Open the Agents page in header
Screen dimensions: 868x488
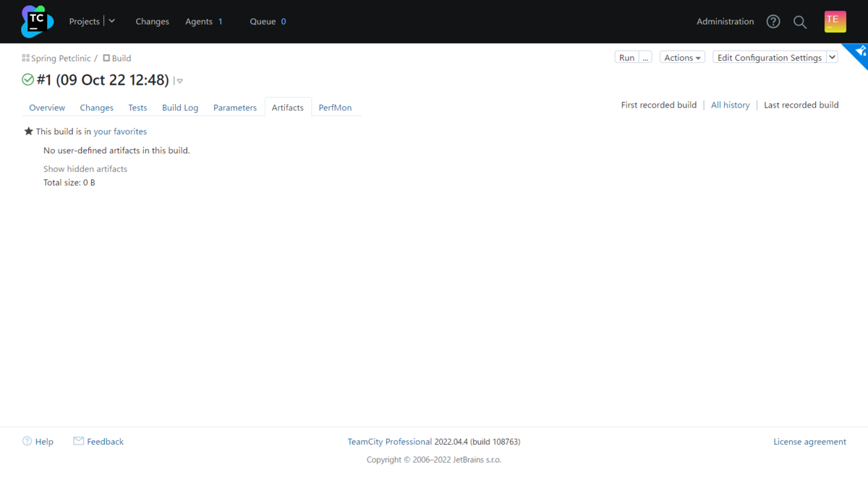(199, 22)
